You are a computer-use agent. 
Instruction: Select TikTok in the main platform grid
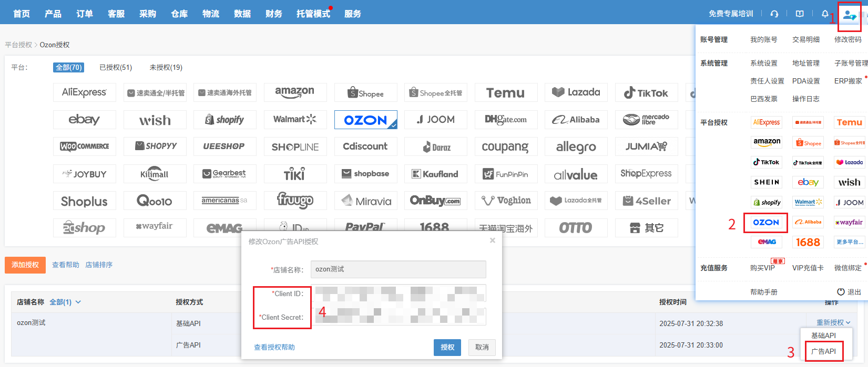647,92
